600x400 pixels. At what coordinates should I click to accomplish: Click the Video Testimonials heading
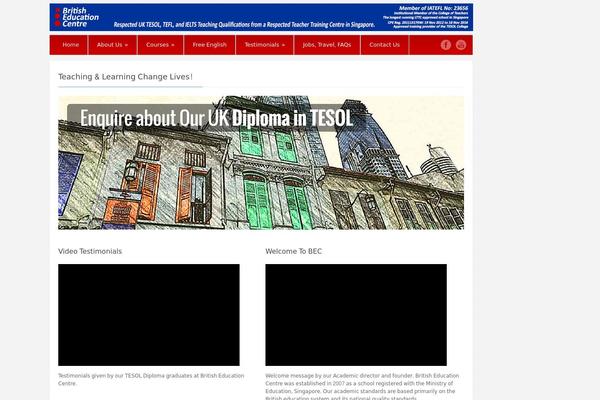tap(90, 251)
